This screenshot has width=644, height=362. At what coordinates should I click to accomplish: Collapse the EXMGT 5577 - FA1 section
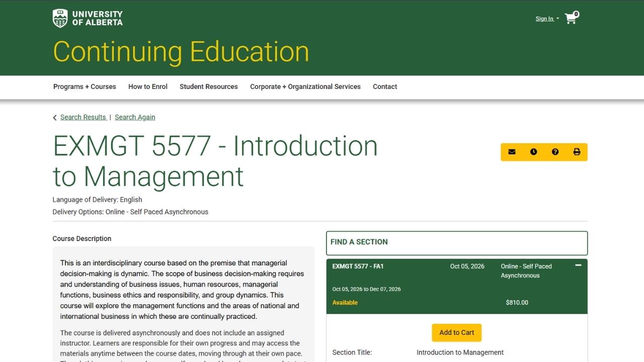tap(578, 265)
